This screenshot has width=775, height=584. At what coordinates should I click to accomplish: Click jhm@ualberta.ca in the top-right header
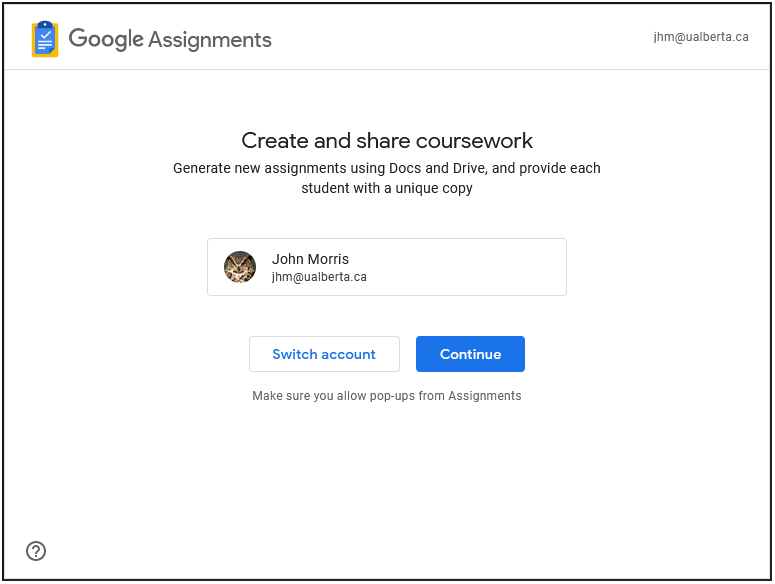tap(700, 37)
